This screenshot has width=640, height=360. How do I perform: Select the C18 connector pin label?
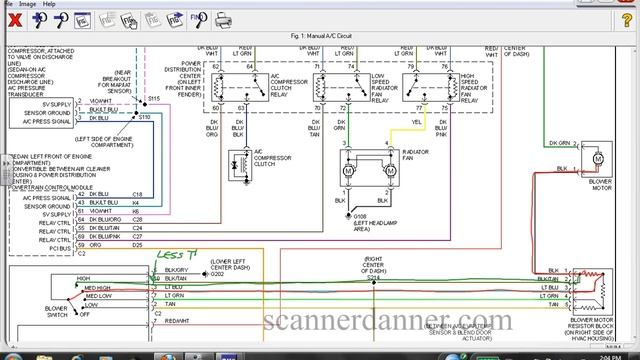(137, 194)
